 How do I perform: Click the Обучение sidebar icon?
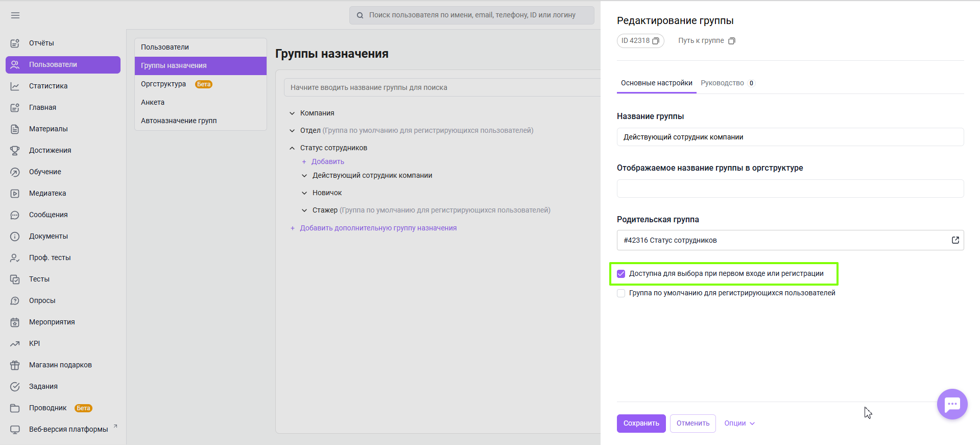15,172
